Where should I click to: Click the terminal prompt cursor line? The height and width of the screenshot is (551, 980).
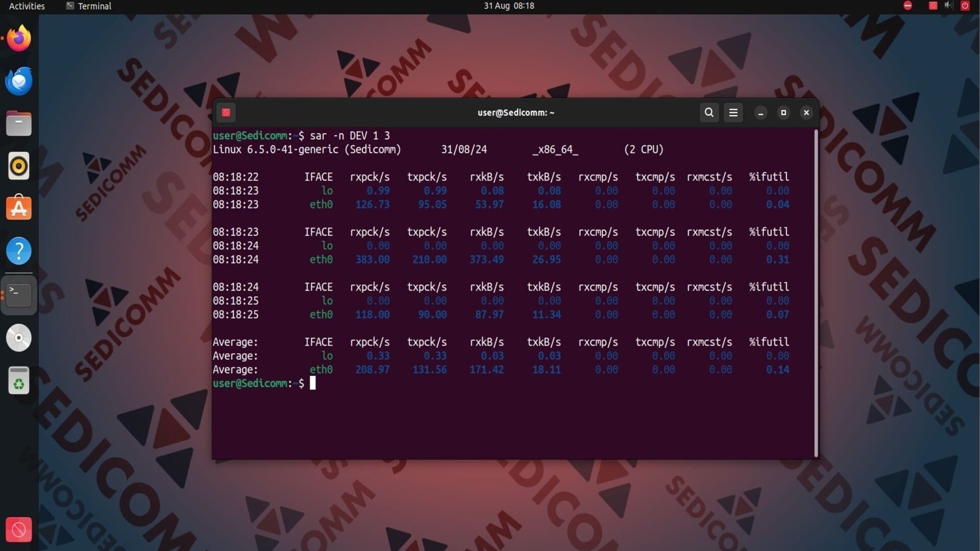pyautogui.click(x=313, y=384)
